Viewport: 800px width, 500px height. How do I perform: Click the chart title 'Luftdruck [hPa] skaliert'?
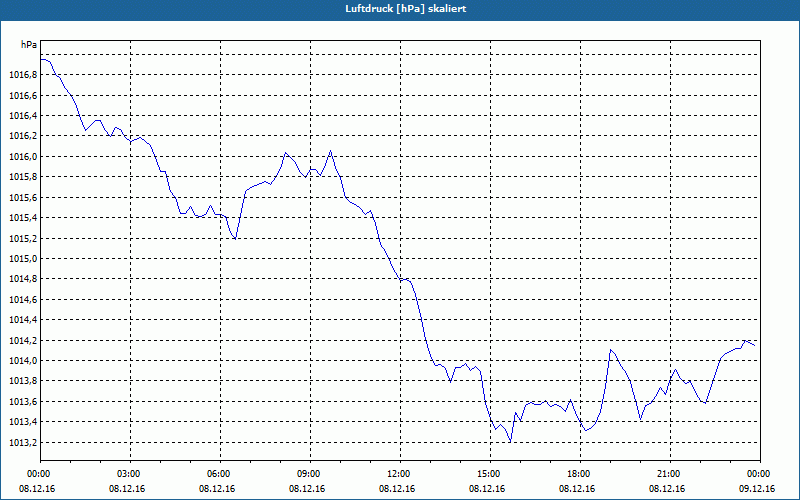406,9
